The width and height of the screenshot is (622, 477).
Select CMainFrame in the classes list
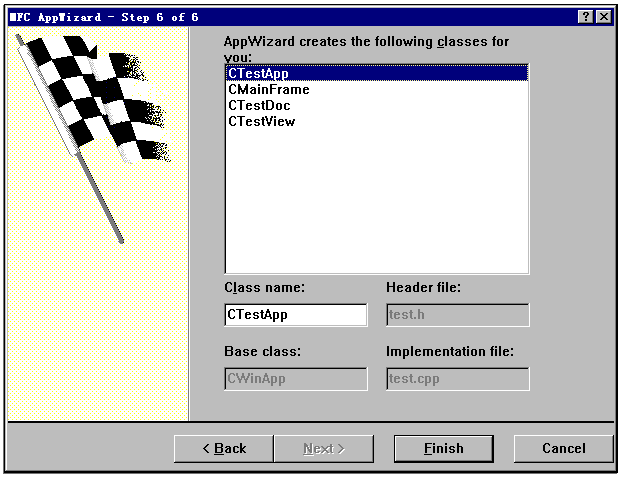(x=377, y=90)
